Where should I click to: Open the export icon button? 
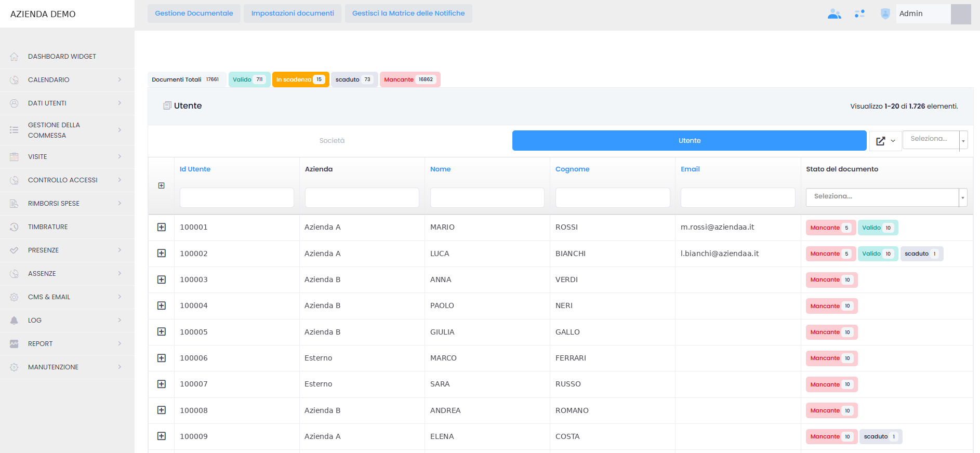pyautogui.click(x=885, y=141)
